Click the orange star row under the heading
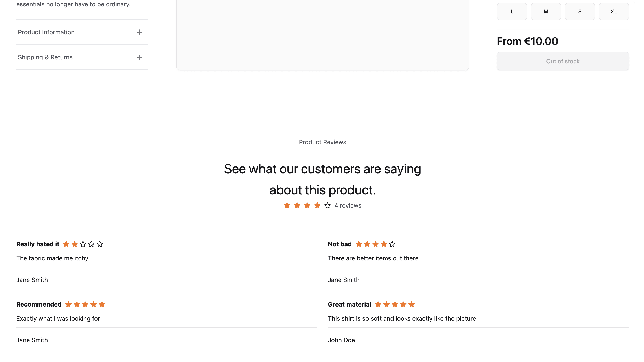Image resolution: width=644 pixels, height=362 pixels. click(x=307, y=205)
